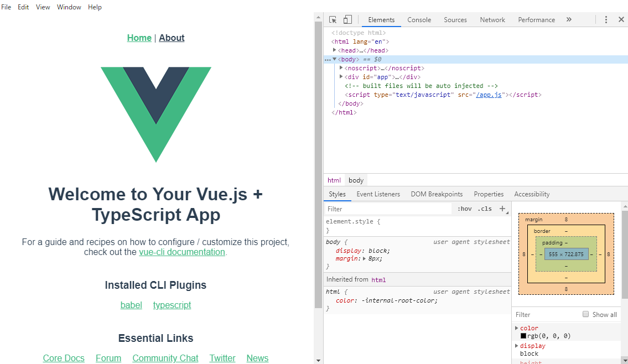Open DevTools three-dot options menu
Image resolution: width=628 pixels, height=364 pixels.
pos(605,19)
